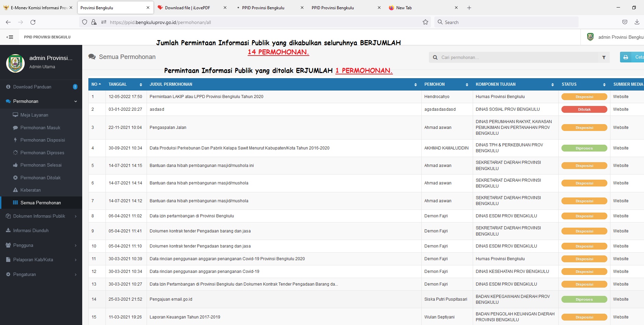Click 'Pengaspalan Jalan' request title

[x=168, y=128]
